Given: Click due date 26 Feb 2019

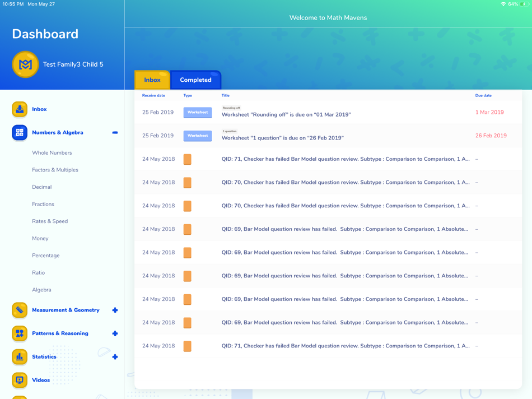Looking at the screenshot, I should tap(491, 136).
